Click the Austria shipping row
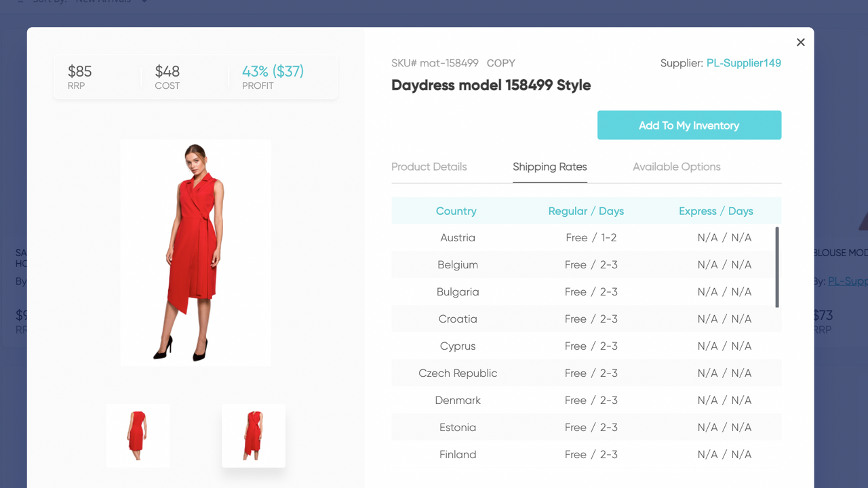868x488 pixels. [x=586, y=237]
